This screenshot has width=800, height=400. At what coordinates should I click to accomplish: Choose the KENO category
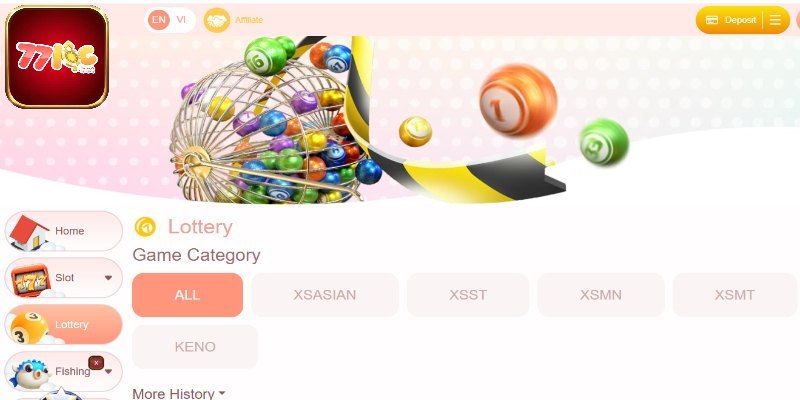[x=195, y=347]
